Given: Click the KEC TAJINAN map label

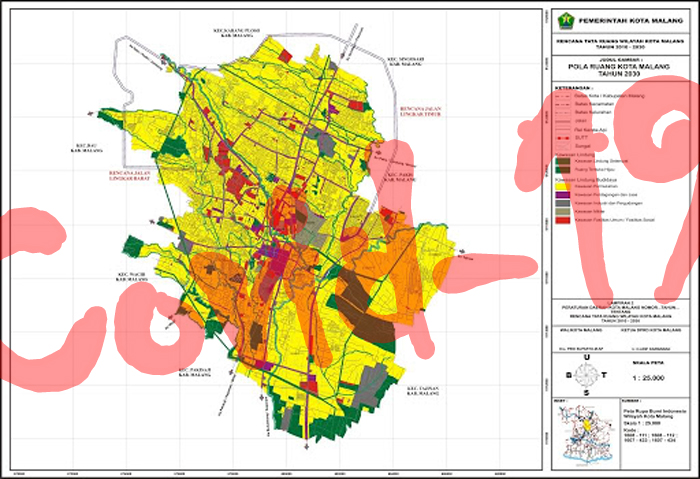Looking at the screenshot, I should tap(423, 391).
